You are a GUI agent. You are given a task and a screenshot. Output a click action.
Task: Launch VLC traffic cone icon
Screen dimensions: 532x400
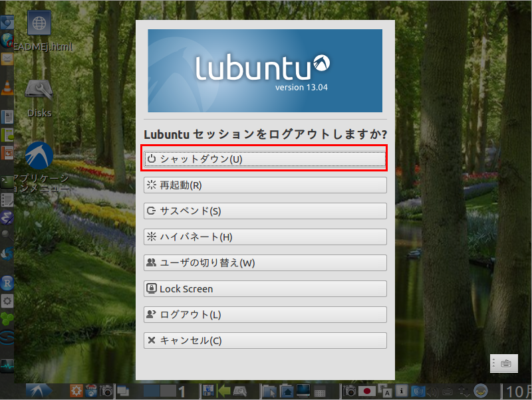click(7, 88)
